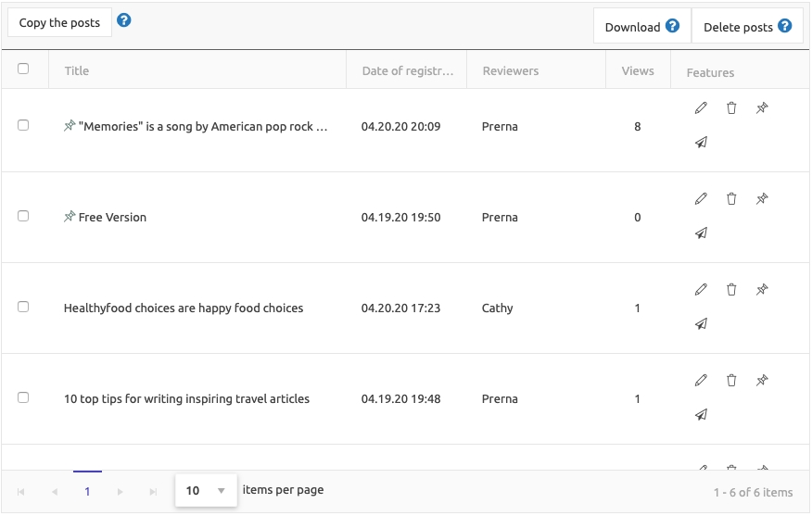Go to first page arrow
Screen dimensions: 812x516
(x=20, y=492)
